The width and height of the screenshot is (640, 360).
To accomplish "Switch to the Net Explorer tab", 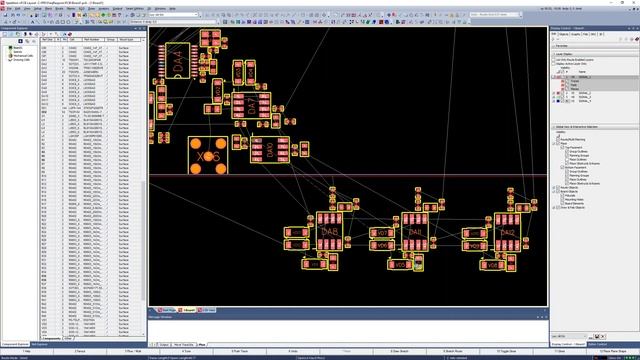I will click(x=40, y=344).
